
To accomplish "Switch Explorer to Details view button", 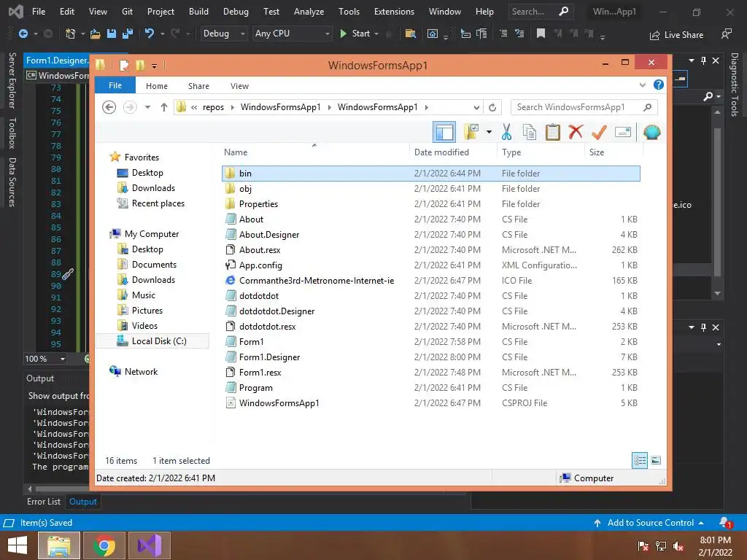I will [640, 460].
